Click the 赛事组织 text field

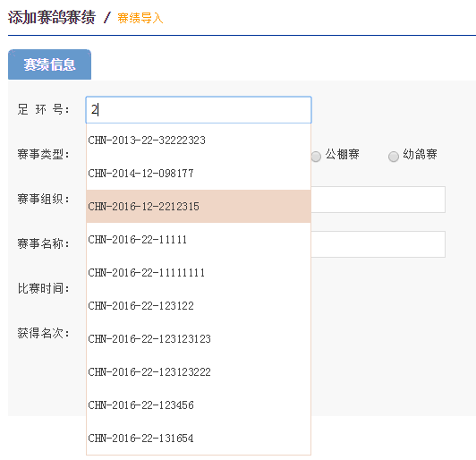(378, 200)
